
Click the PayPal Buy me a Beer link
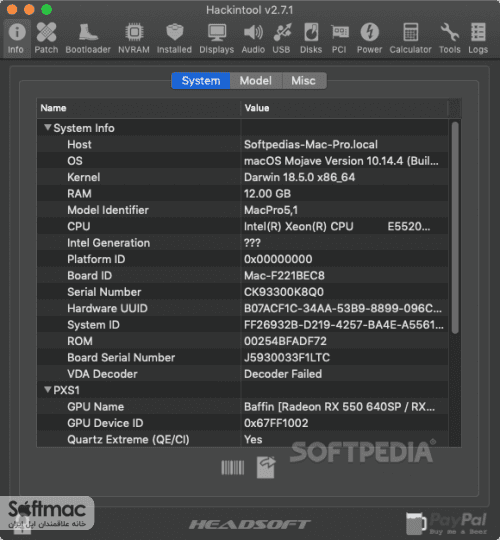tap(447, 523)
